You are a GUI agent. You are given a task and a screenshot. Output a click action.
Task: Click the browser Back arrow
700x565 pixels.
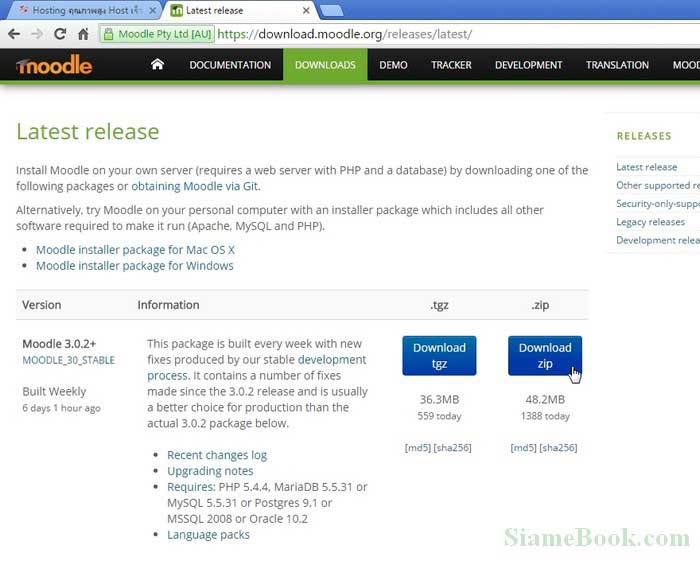[x=14, y=34]
